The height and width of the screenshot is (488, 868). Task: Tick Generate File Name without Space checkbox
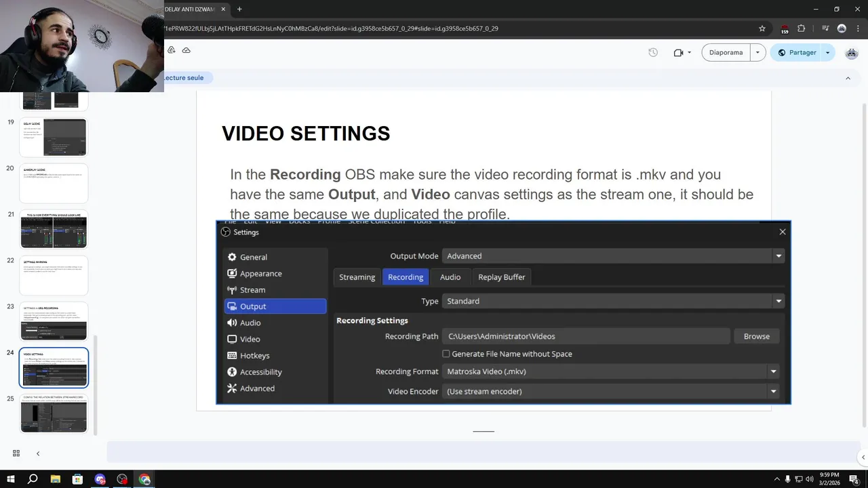[446, 354]
